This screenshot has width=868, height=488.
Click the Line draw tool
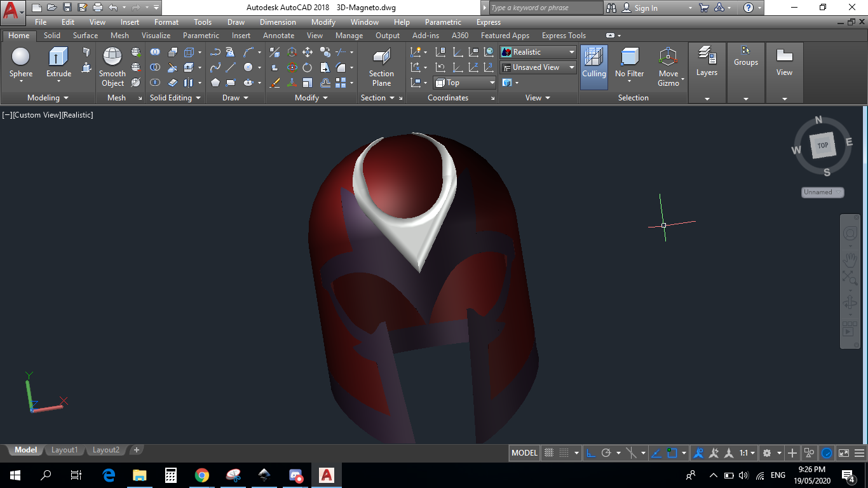[231, 67]
